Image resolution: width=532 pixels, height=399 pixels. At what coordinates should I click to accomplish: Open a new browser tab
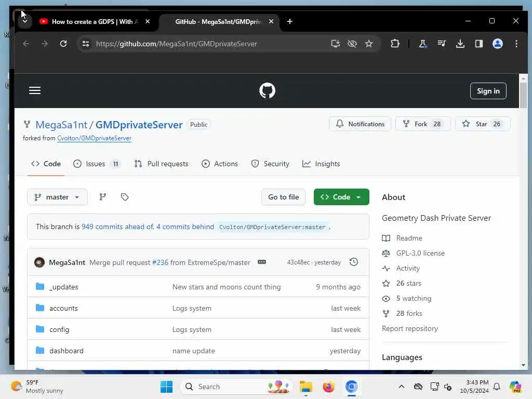[290, 22]
